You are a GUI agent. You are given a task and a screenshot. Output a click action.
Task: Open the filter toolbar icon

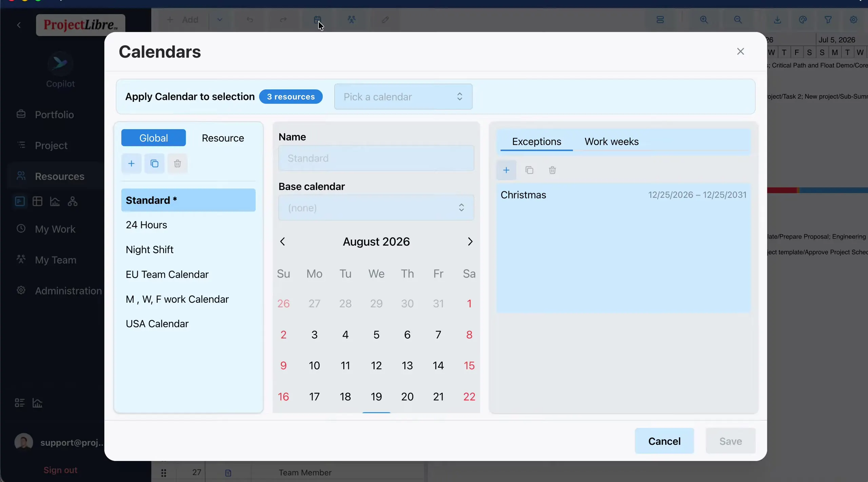click(828, 20)
